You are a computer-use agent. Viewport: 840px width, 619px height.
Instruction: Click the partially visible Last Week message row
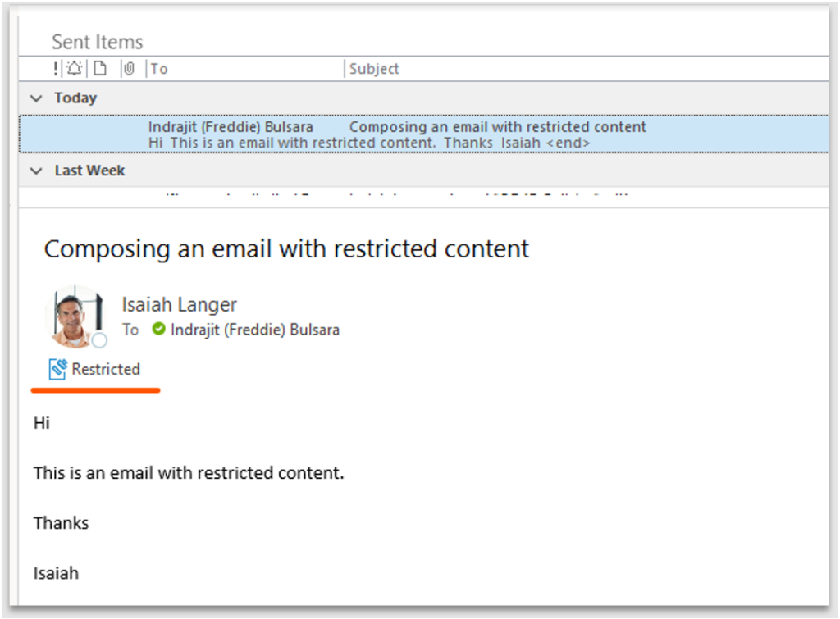coord(410,196)
